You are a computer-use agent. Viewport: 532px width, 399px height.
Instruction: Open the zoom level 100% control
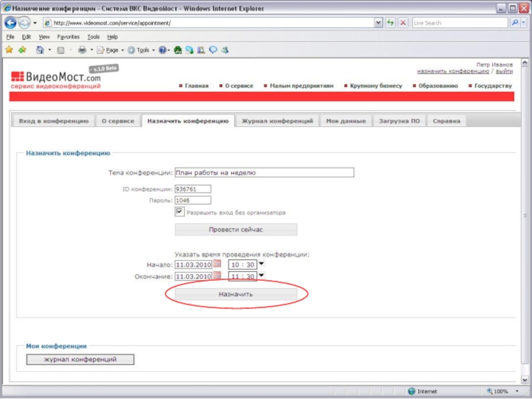tap(501, 392)
